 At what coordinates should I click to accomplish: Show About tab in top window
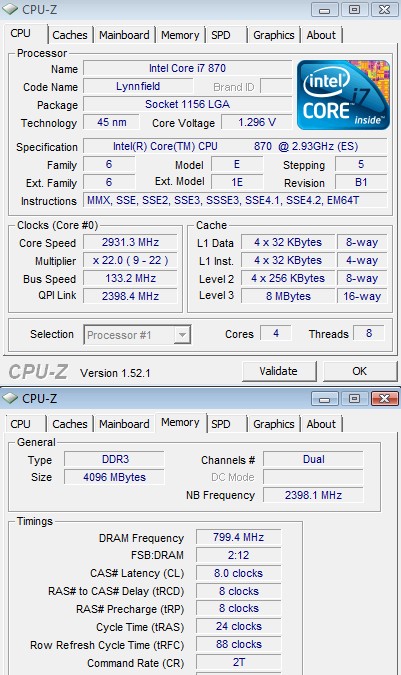point(321,35)
